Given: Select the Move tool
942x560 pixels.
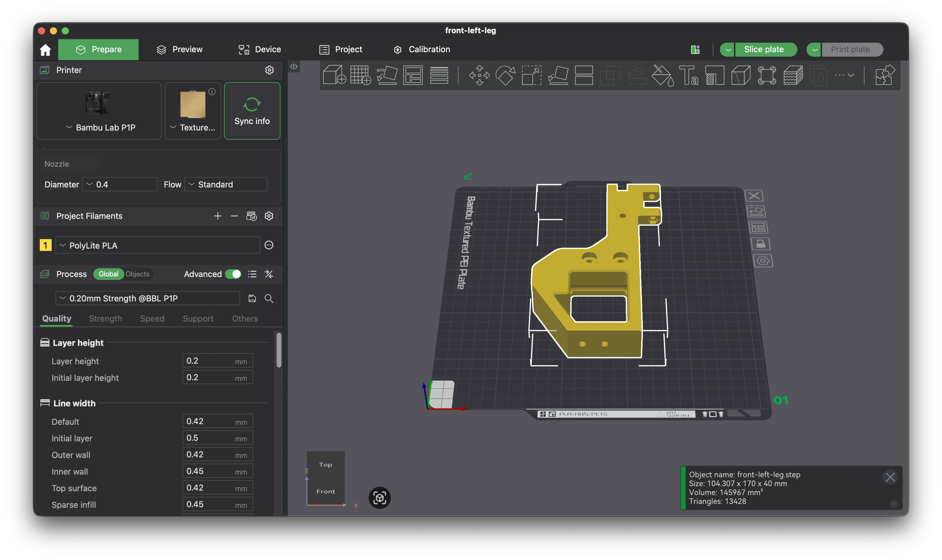Looking at the screenshot, I should point(479,75).
